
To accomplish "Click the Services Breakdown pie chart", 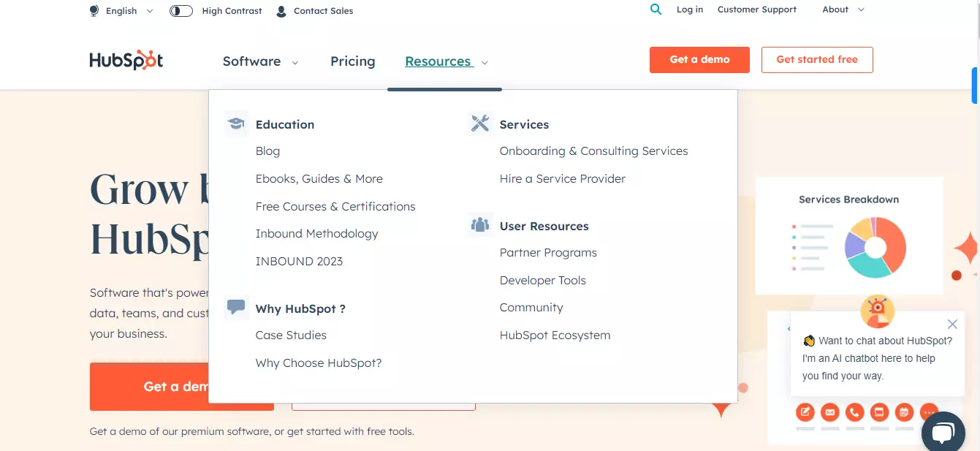I will pyautogui.click(x=875, y=247).
